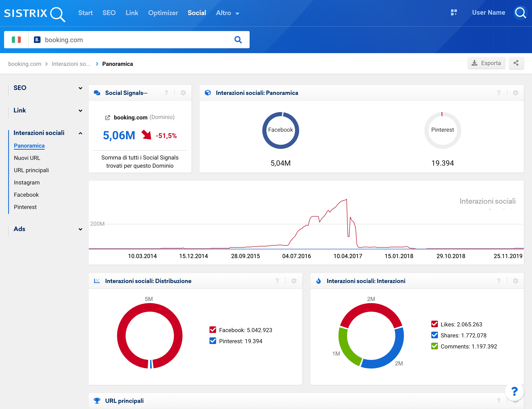Click the Social Signals chat bubbles icon

(97, 93)
